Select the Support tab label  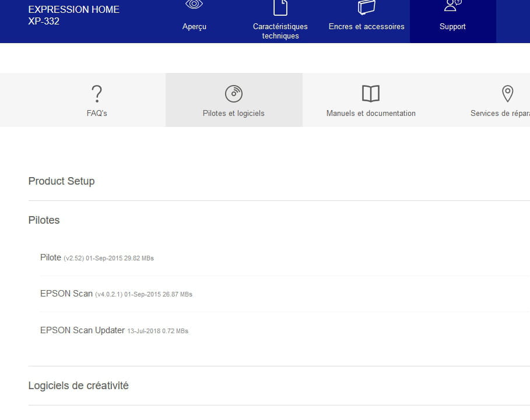coord(452,26)
